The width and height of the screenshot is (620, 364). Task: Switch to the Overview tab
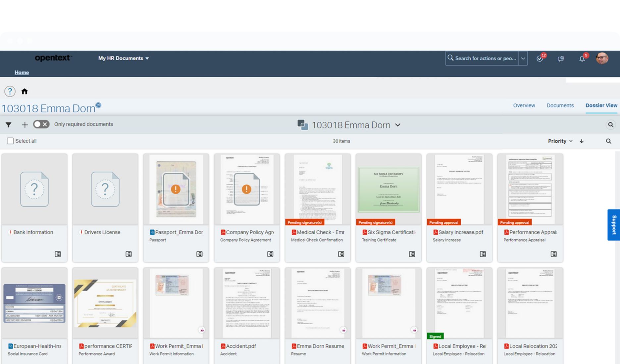click(x=524, y=105)
